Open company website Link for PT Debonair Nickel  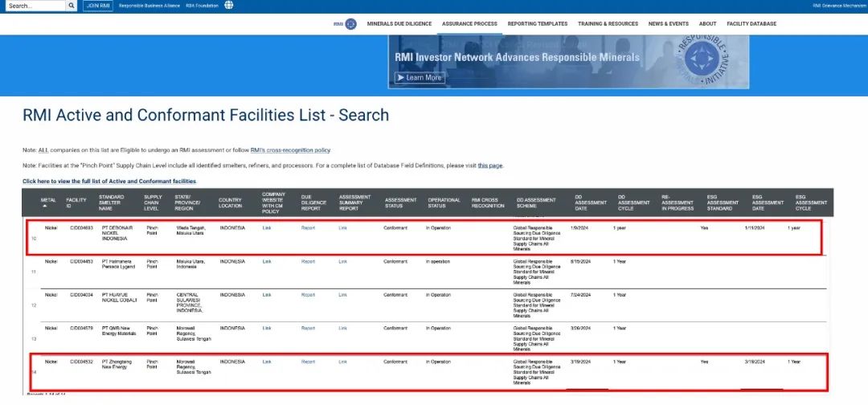pos(267,228)
